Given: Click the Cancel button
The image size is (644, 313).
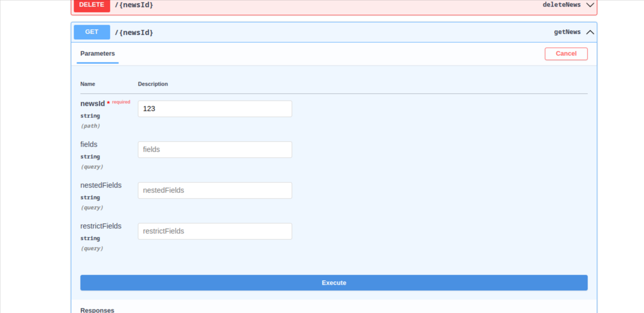Looking at the screenshot, I should [566, 54].
